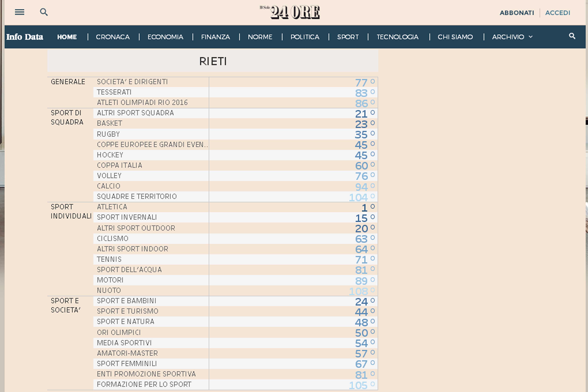Click the Il Sole 24 ORE logo
The image size is (588, 392).
coord(290,12)
